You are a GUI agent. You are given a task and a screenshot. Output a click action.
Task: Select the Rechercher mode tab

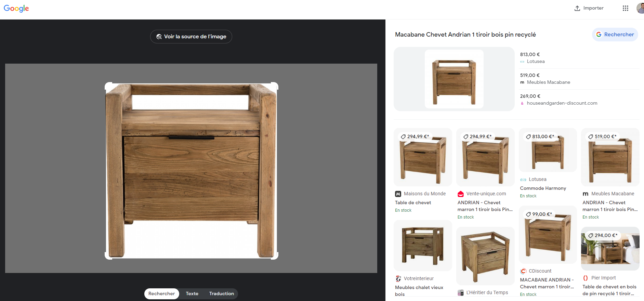(x=161, y=293)
